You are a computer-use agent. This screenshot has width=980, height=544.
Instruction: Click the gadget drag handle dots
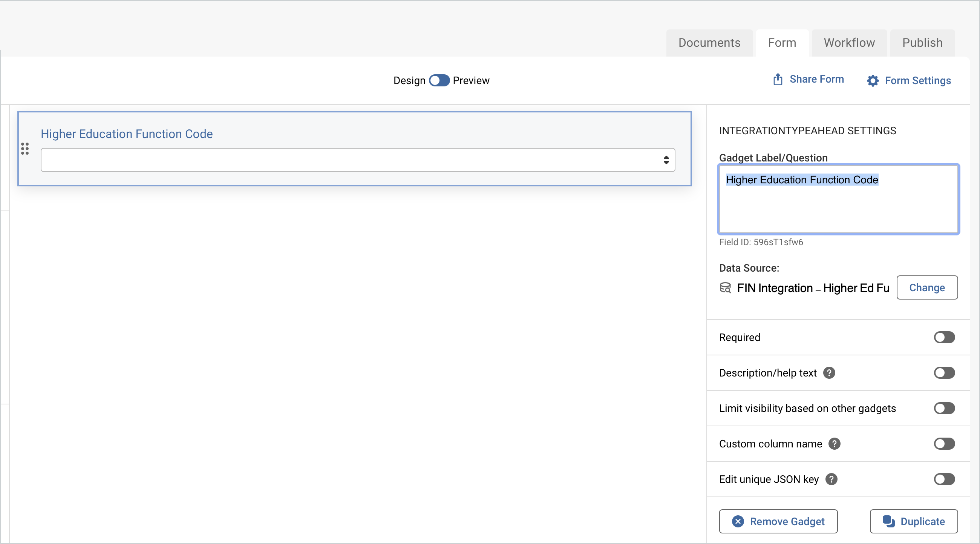(25, 149)
